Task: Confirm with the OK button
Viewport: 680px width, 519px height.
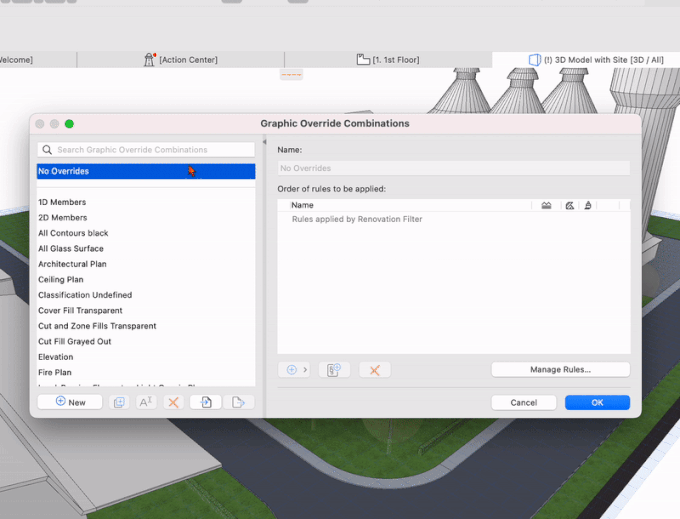Action: coord(597,402)
